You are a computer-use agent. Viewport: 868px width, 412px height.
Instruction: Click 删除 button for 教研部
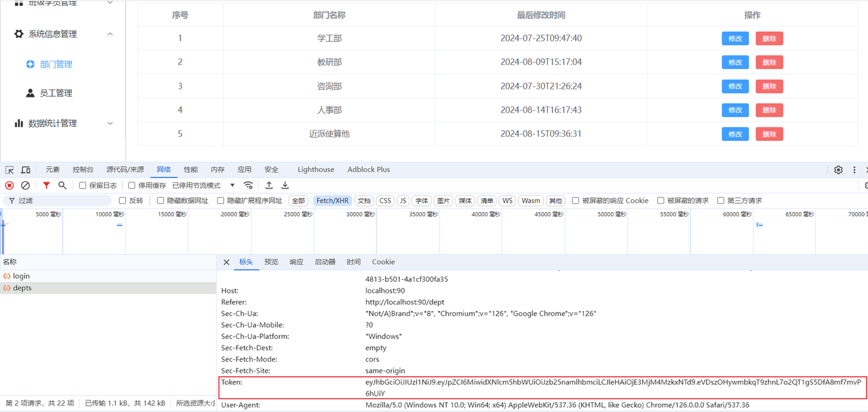click(769, 62)
